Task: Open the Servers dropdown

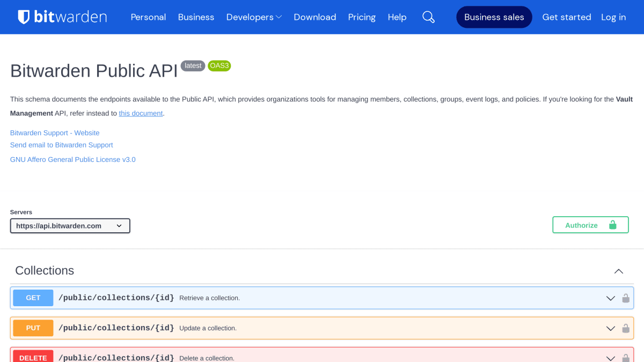Action: pyautogui.click(x=70, y=226)
